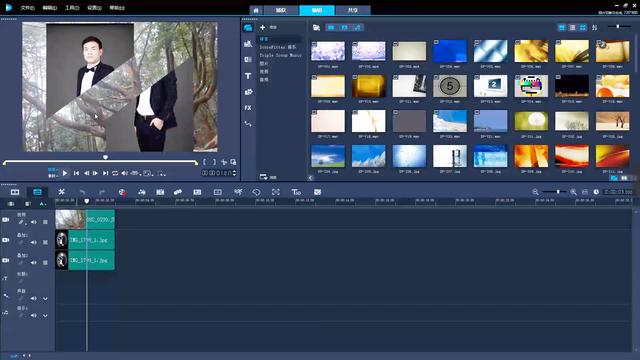The image size is (640, 360).
Task: Jump to the end of the project
Action: tap(105, 173)
